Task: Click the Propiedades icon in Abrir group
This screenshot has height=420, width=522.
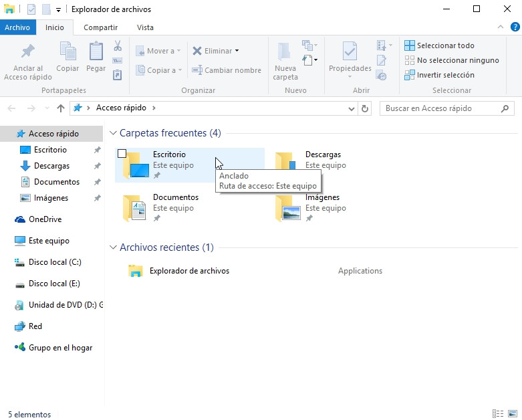Action: [x=350, y=52]
